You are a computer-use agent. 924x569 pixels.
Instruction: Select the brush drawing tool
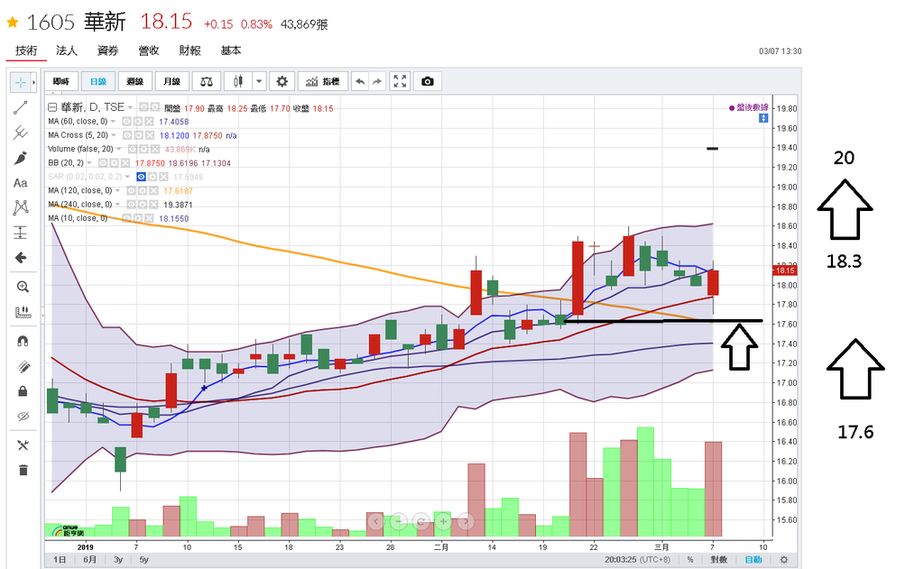click(21, 158)
